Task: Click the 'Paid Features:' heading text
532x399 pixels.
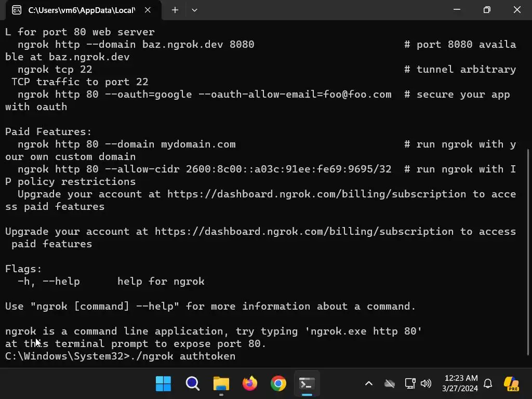Action: [x=48, y=131]
